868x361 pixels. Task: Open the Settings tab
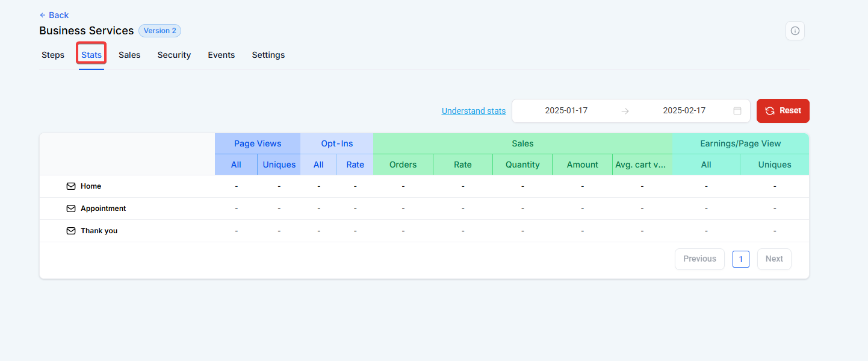[x=268, y=55]
